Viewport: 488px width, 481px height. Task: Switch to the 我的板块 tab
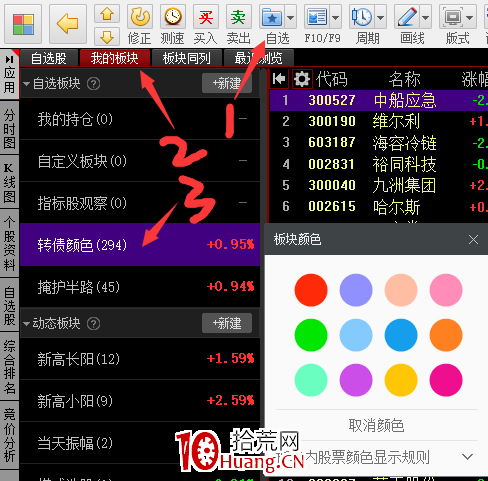115,58
